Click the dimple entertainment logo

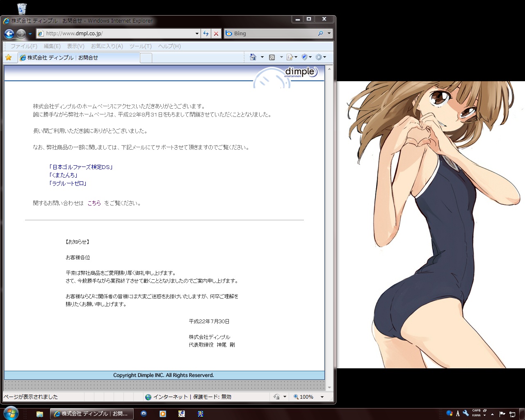[x=301, y=72]
